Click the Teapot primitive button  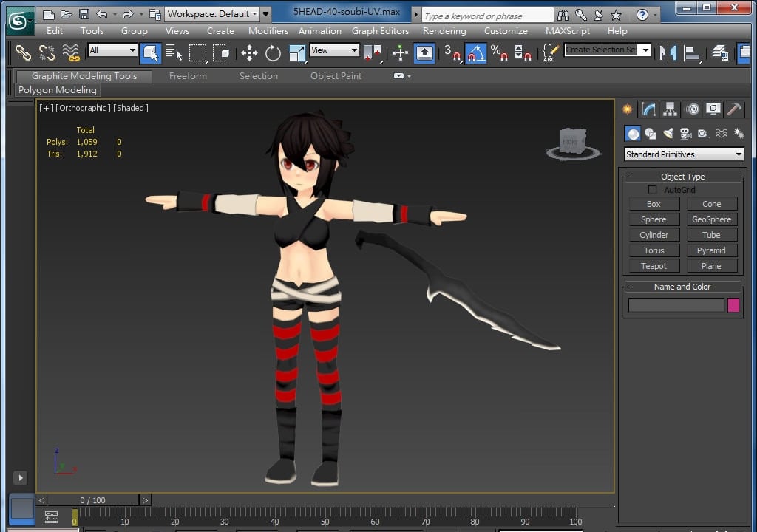click(x=654, y=266)
